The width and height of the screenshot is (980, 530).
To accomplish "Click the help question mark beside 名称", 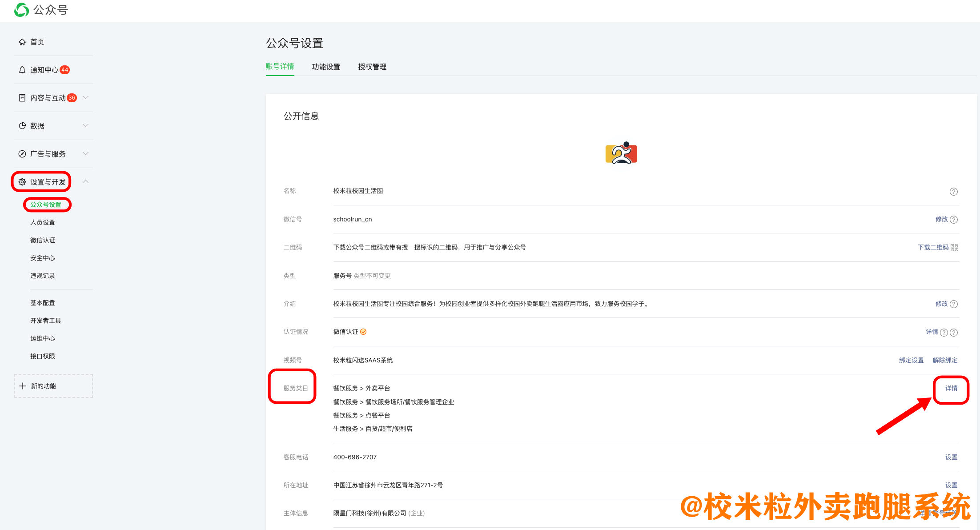I will click(954, 191).
